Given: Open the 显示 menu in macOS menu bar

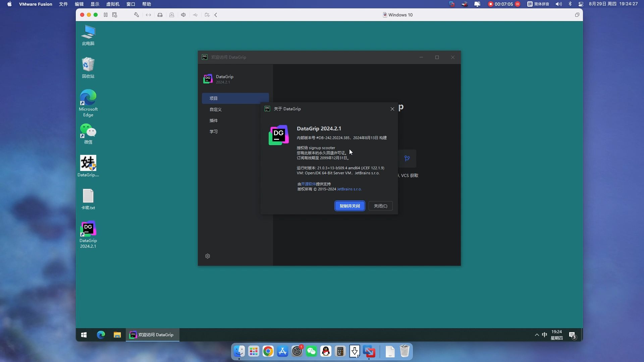Looking at the screenshot, I should click(x=95, y=4).
